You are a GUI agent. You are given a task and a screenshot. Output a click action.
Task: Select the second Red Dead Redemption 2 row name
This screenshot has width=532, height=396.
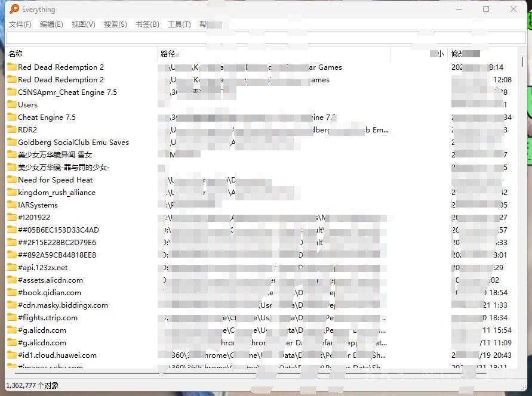pyautogui.click(x=61, y=79)
